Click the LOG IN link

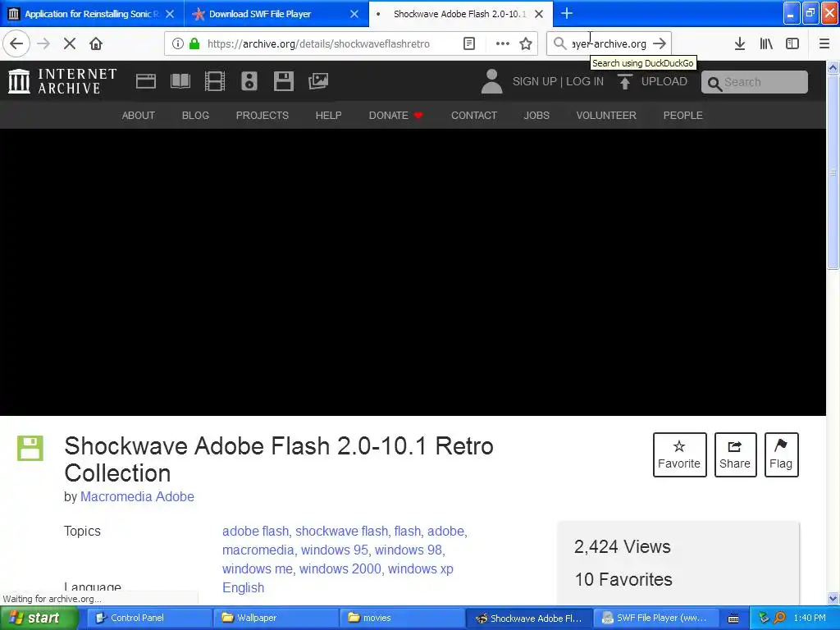[585, 81]
